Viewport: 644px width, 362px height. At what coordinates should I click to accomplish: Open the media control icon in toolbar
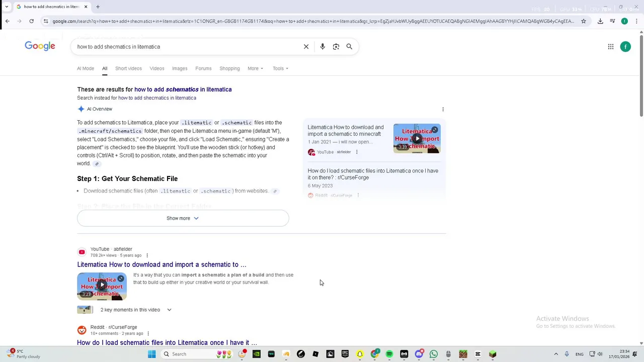612,21
